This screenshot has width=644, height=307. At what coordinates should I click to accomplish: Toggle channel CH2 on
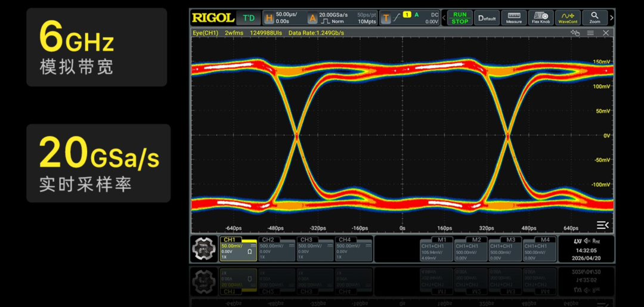[277, 249]
